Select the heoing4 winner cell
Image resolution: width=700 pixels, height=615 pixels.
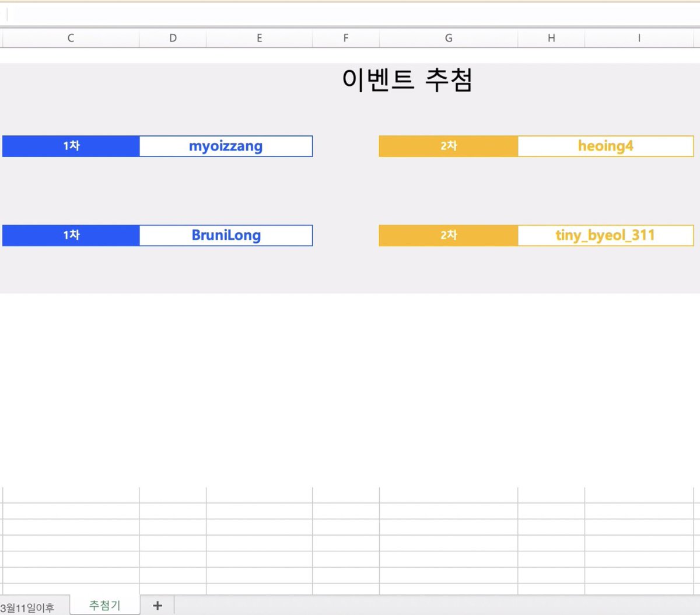point(605,146)
